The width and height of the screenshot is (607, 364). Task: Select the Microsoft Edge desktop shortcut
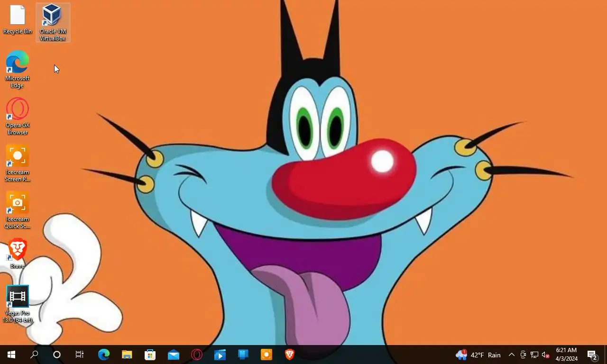(18, 69)
